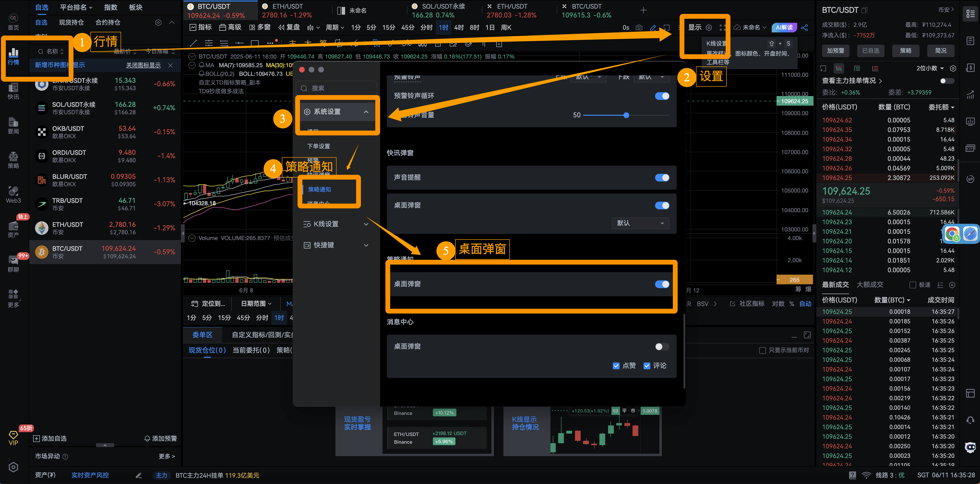Click the headset support icon on right rail

pos(970,420)
